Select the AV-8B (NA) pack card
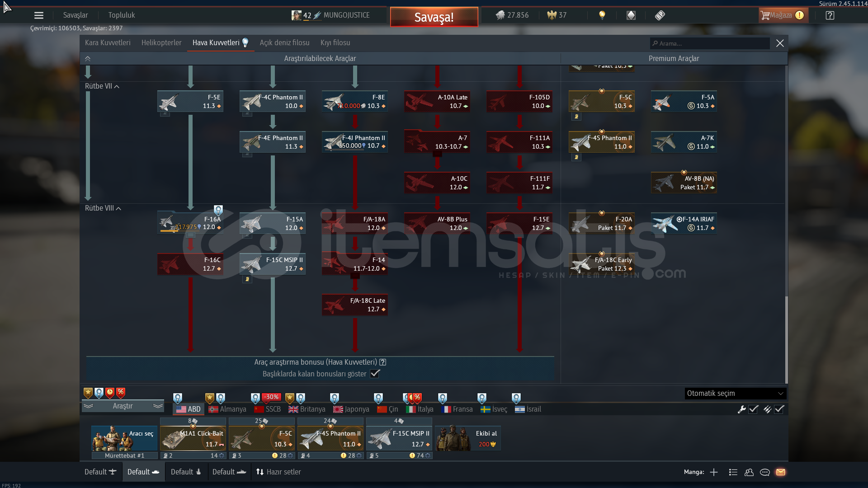The height and width of the screenshot is (488, 868). click(x=684, y=183)
